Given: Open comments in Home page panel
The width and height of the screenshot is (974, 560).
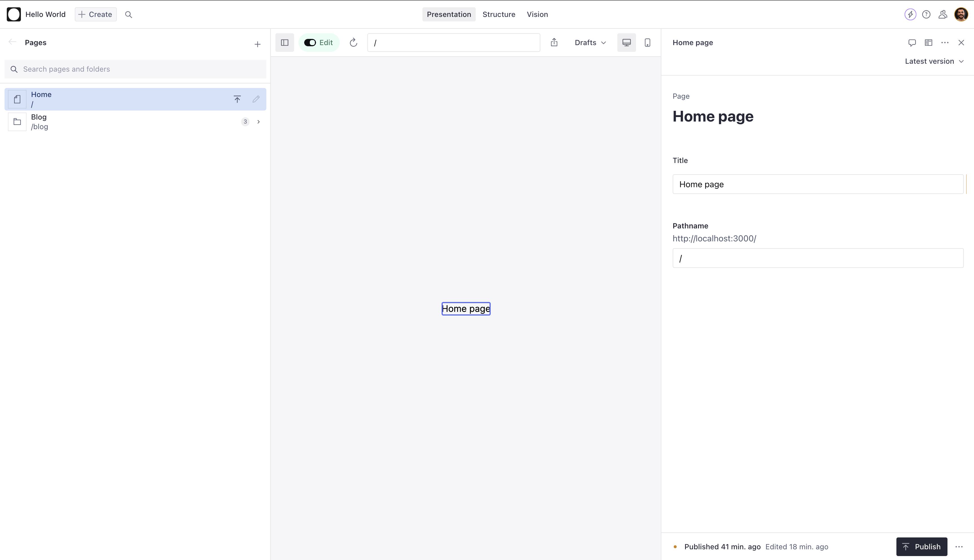Looking at the screenshot, I should click(912, 42).
